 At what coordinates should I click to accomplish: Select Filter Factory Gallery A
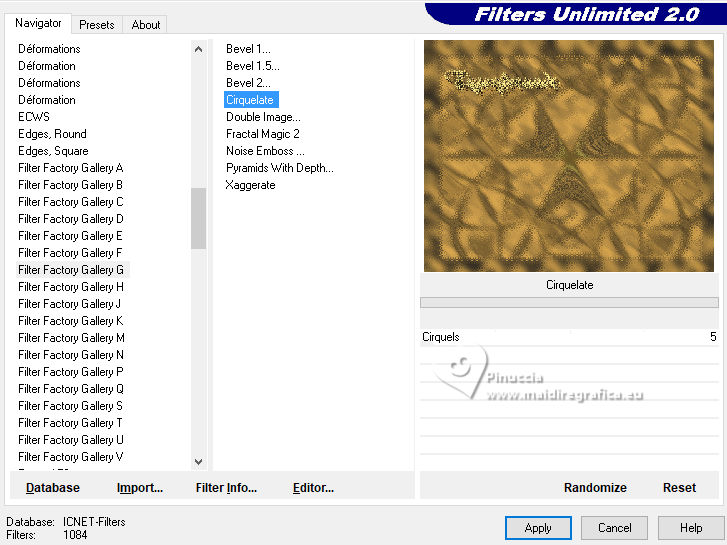70,168
